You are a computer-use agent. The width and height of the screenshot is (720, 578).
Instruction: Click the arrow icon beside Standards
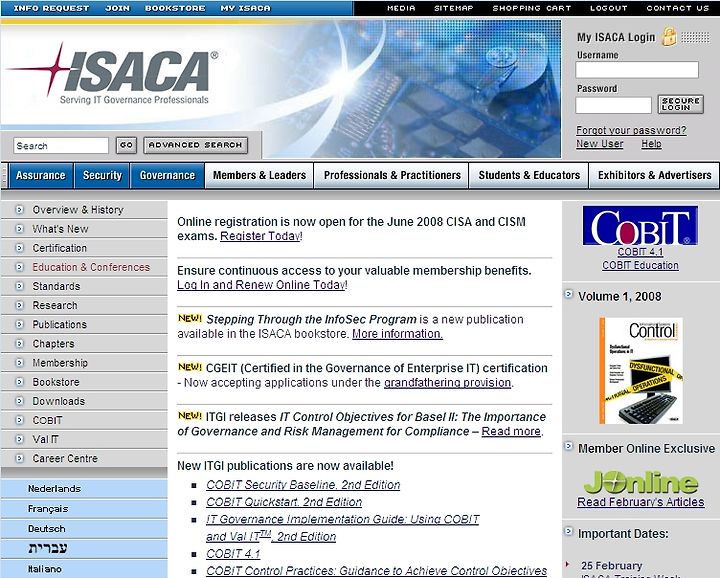coord(19,286)
